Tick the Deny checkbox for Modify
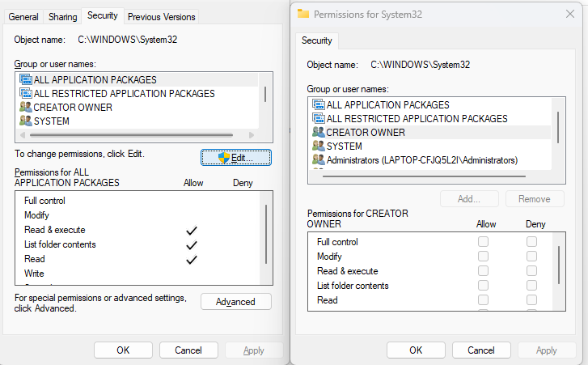Image resolution: width=588 pixels, height=365 pixels. coord(531,257)
